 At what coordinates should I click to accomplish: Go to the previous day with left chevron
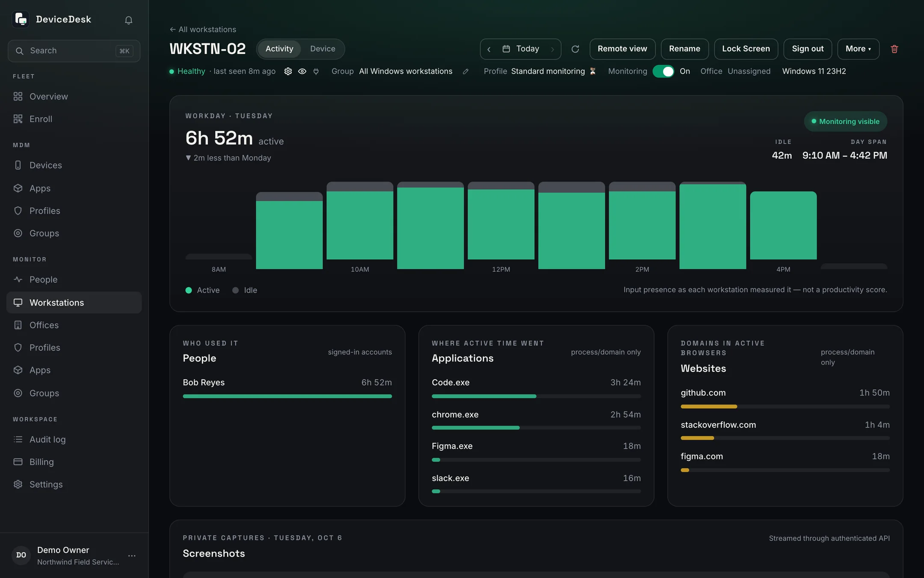tap(489, 49)
